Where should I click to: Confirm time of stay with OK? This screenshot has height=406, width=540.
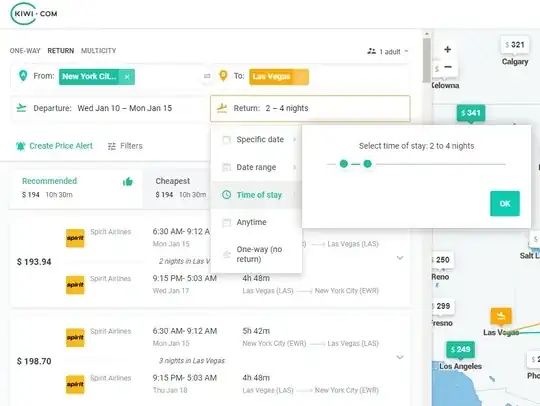pyautogui.click(x=505, y=204)
